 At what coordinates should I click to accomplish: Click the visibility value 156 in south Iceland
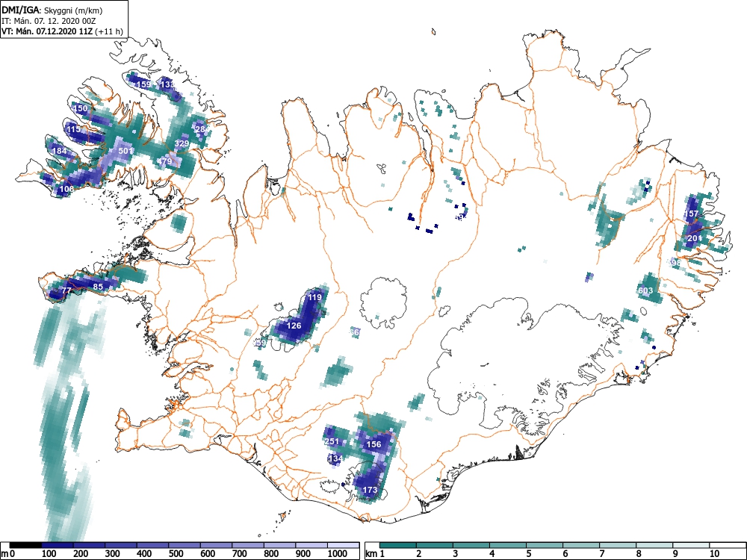click(x=373, y=444)
